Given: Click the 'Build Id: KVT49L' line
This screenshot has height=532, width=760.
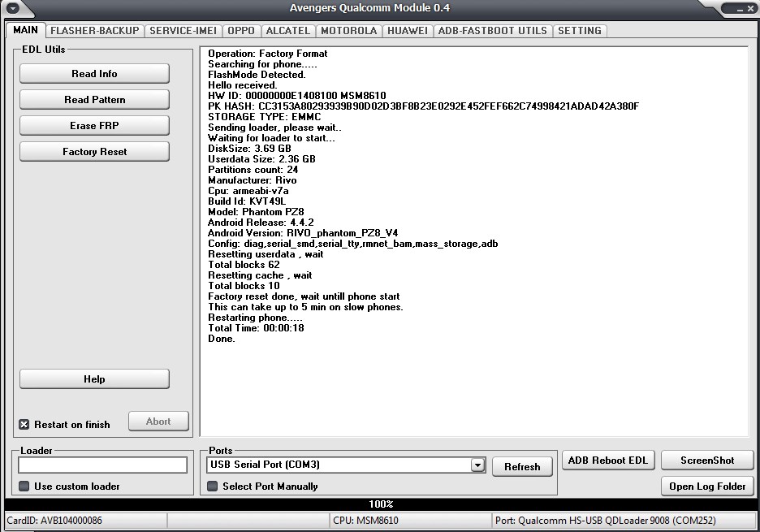Looking at the screenshot, I should tap(247, 201).
